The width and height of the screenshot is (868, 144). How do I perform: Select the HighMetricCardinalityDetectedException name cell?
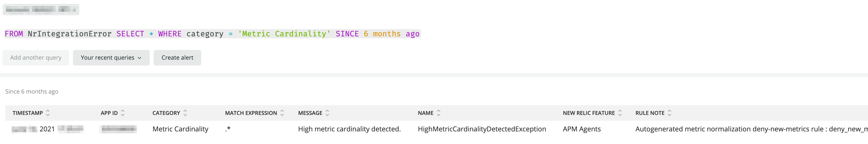[x=482, y=129]
